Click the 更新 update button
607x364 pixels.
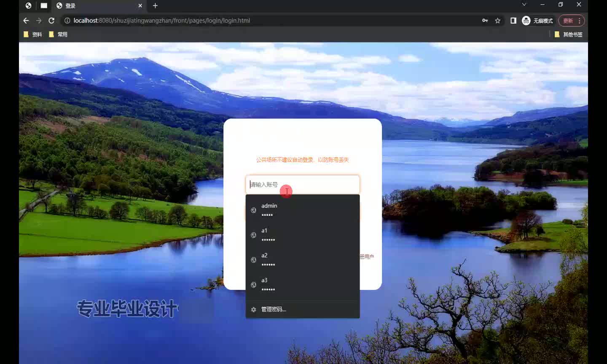coord(571,21)
